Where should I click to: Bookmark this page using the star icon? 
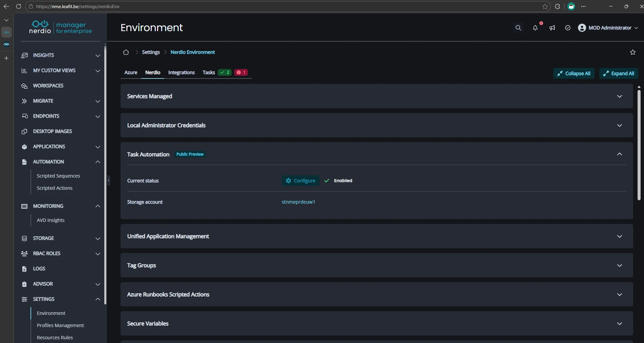pyautogui.click(x=633, y=52)
